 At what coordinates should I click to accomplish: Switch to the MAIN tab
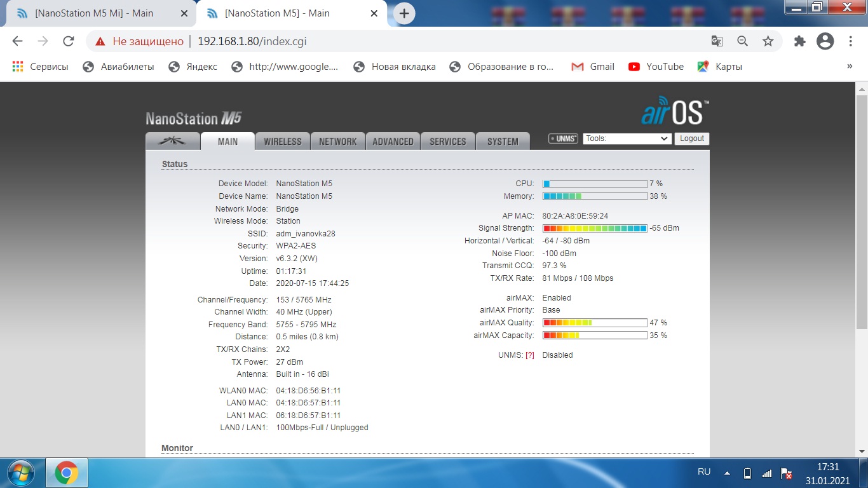[227, 141]
